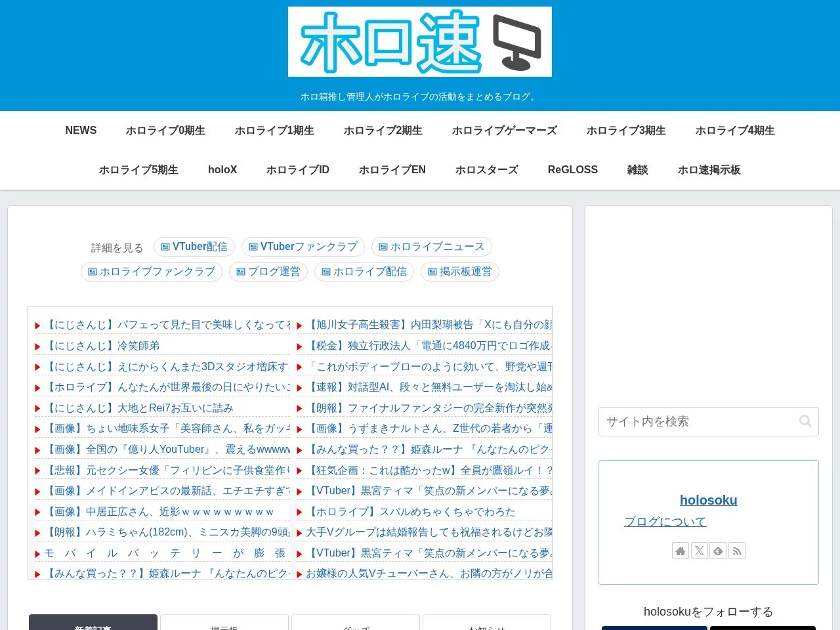Viewport: 840px width, 630px height.
Task: Click the Feedly icon in profile box
Action: (718, 551)
